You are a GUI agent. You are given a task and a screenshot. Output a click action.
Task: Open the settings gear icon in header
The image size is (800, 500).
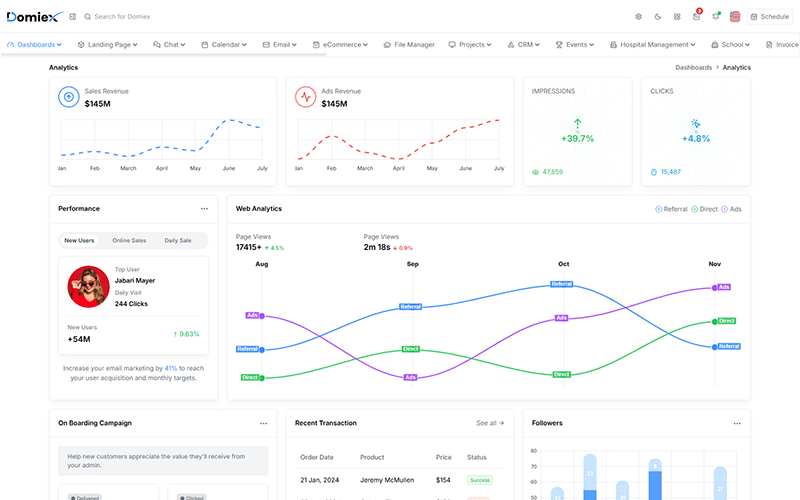point(638,17)
